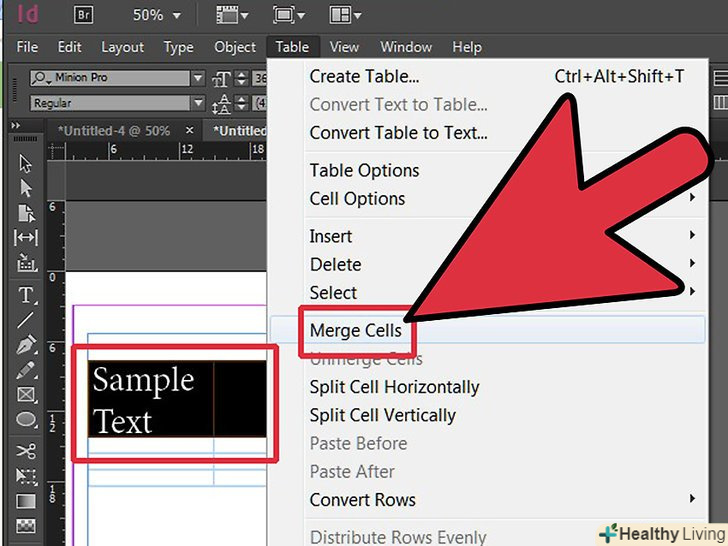Click the Sample Text table cell

coord(151,399)
